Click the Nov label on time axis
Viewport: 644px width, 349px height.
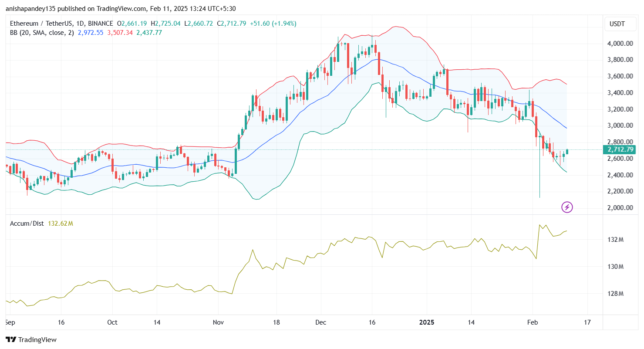point(218,323)
